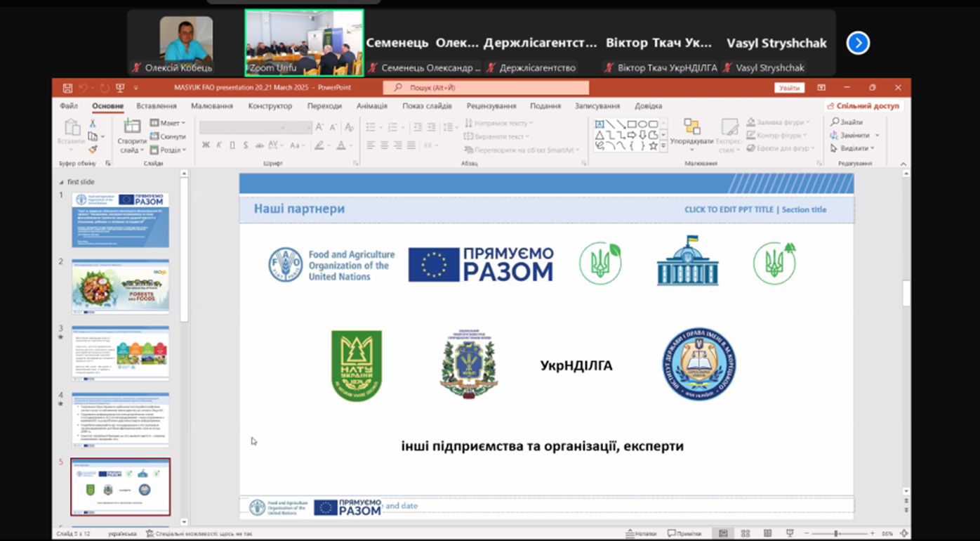This screenshot has height=541, width=980.
Task: Switch to the Конструктор tab
Action: (x=270, y=106)
